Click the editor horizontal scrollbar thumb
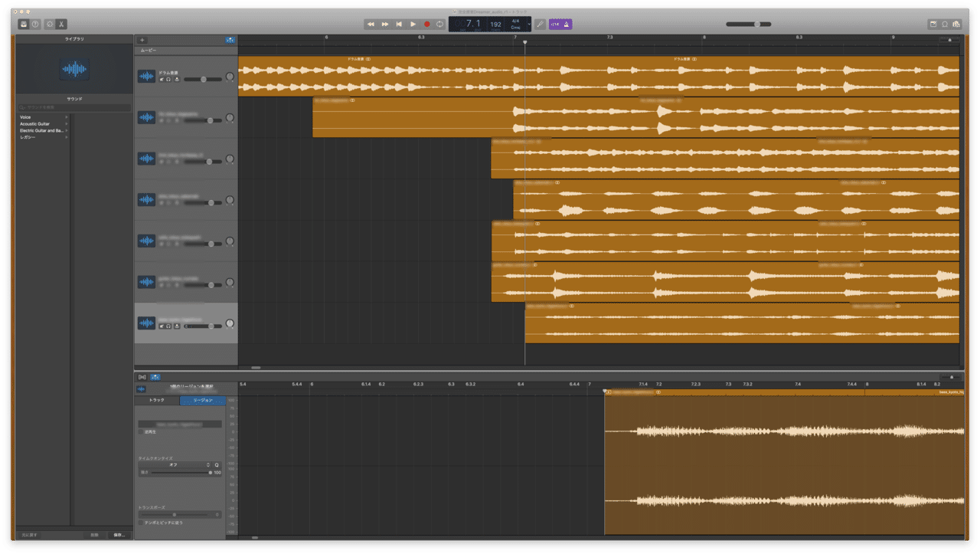 (255, 538)
